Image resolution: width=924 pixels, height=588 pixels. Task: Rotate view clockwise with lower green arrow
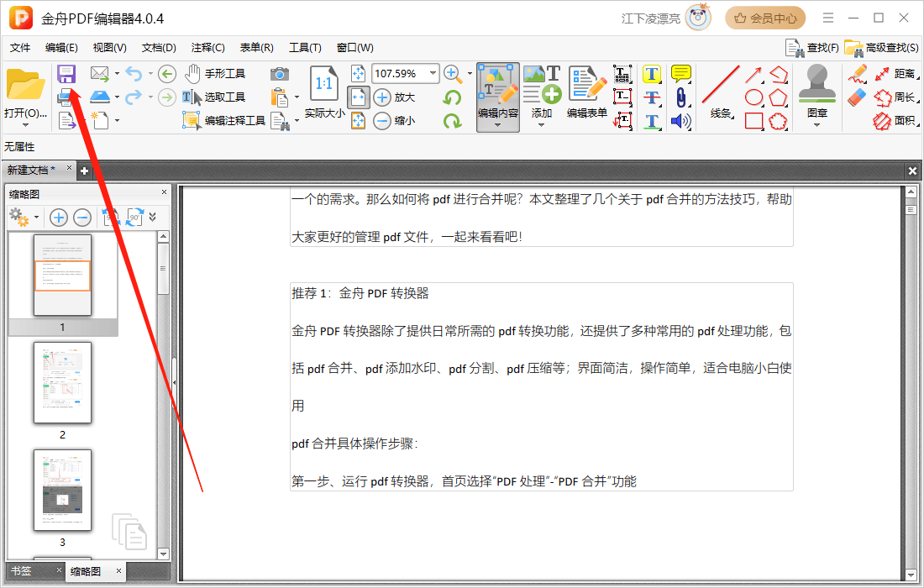coord(452,121)
